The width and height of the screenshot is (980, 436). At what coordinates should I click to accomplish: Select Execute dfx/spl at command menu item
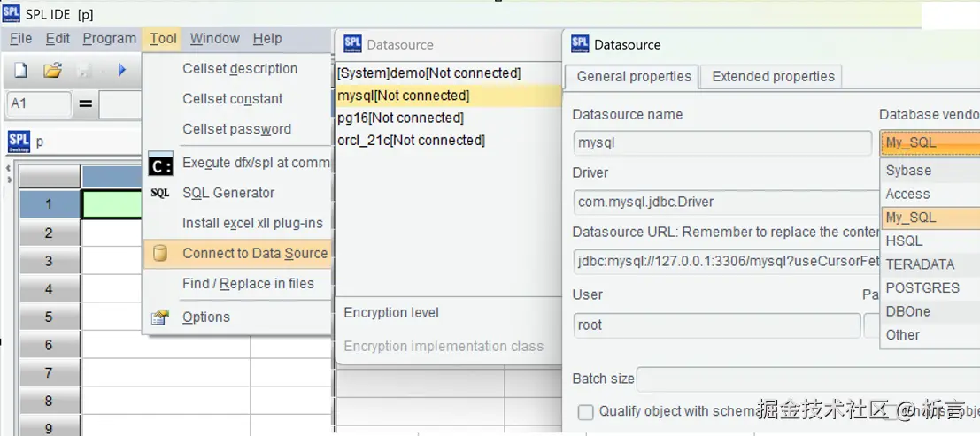click(x=237, y=163)
